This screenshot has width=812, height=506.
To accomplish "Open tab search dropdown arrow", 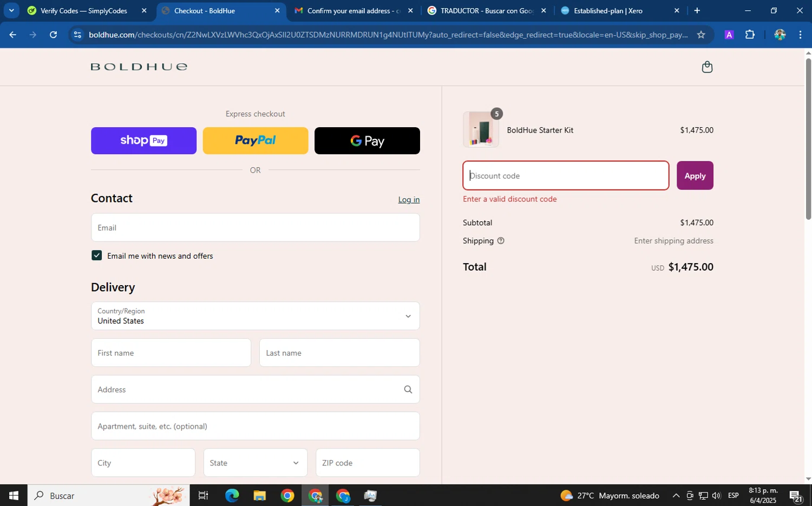I will 11,11.
